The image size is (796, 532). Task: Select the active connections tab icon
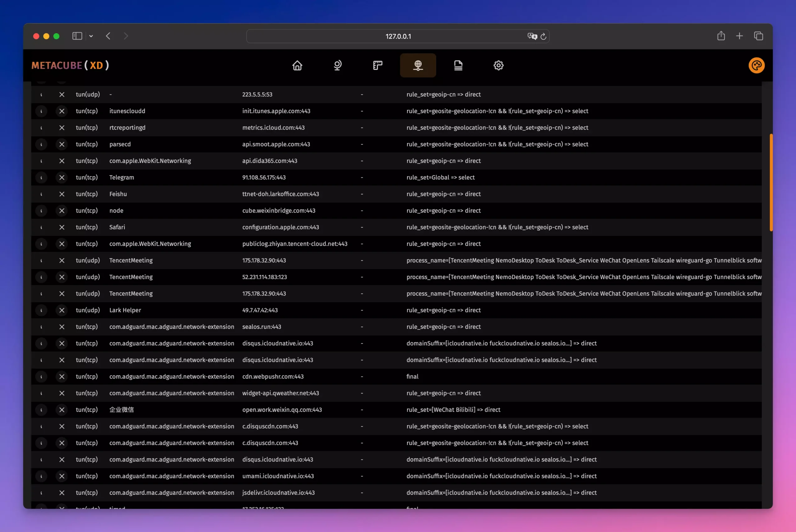[418, 65]
